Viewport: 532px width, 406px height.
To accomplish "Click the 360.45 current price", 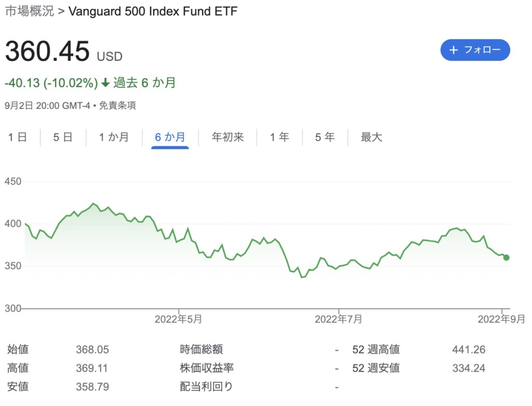I will coord(47,51).
